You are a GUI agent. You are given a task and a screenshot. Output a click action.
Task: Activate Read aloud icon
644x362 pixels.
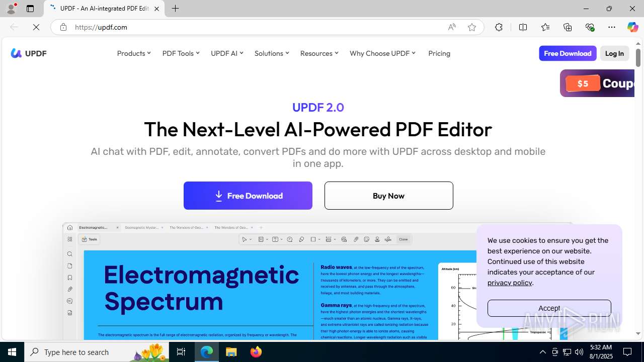[x=452, y=27]
